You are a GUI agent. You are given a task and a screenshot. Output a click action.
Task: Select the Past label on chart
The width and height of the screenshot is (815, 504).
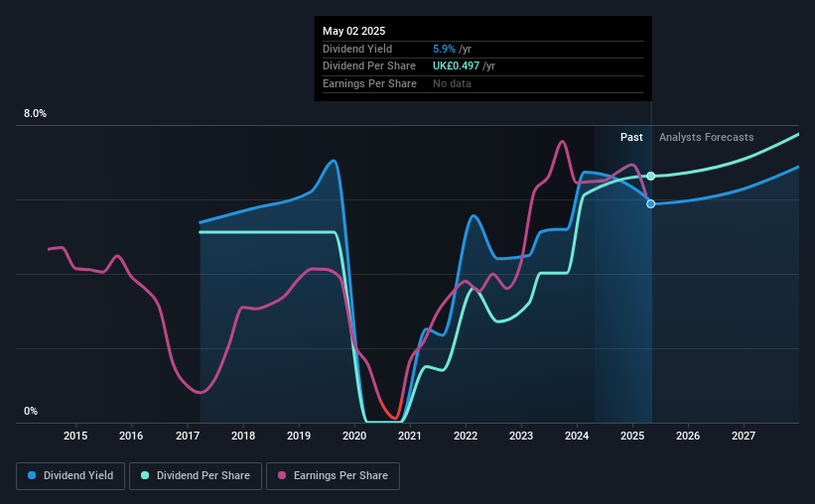tap(631, 137)
